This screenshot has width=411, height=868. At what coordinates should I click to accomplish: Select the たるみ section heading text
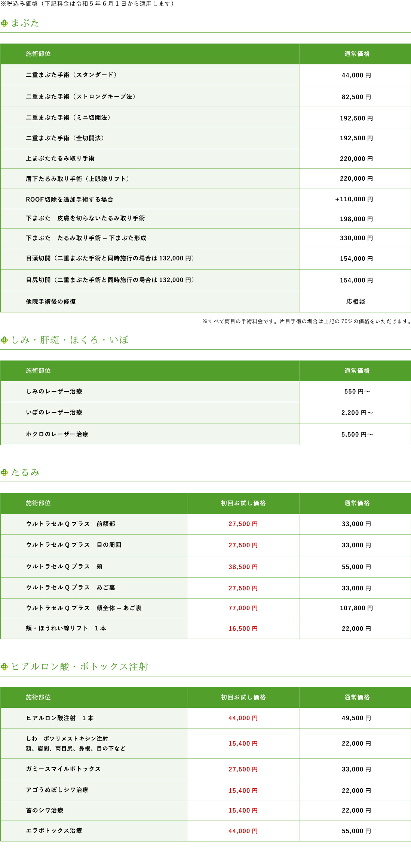point(25,472)
